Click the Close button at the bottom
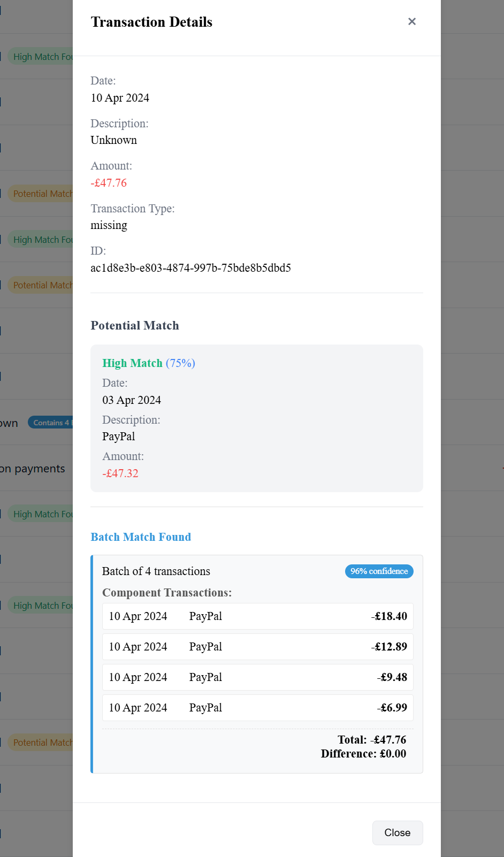 tap(397, 833)
